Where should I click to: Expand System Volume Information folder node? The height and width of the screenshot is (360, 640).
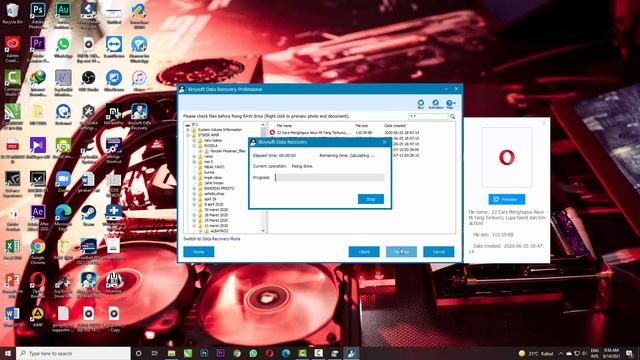tap(189, 130)
